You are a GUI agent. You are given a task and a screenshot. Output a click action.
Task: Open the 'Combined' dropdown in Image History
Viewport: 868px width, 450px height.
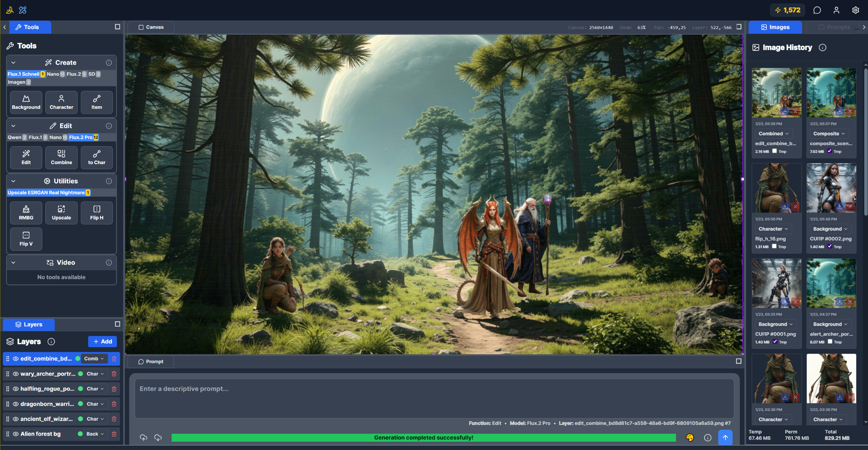774,133
